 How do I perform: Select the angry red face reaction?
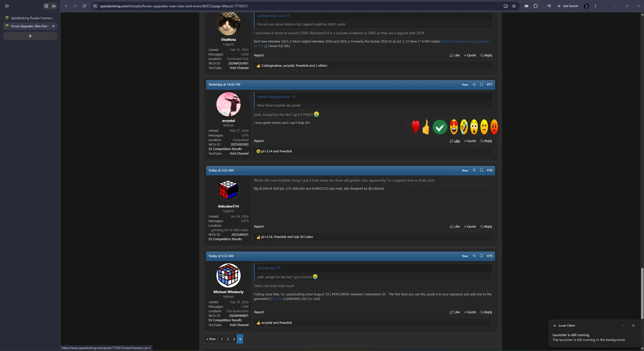494,127
